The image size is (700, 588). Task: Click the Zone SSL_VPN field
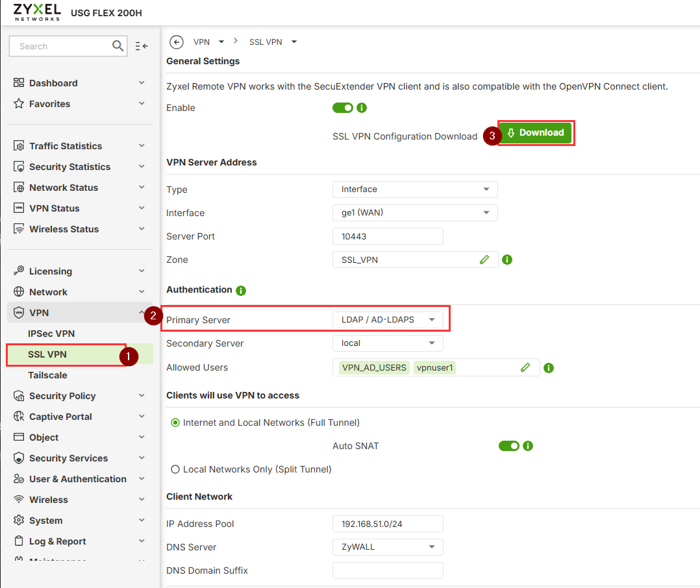415,260
